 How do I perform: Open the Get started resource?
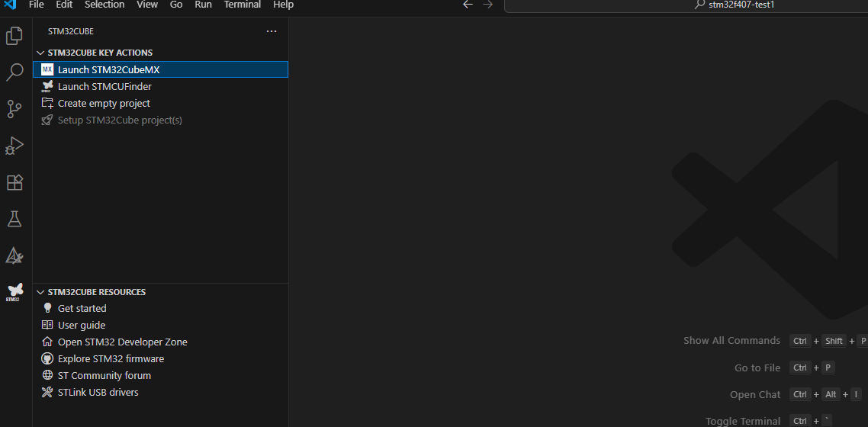[160, 308]
